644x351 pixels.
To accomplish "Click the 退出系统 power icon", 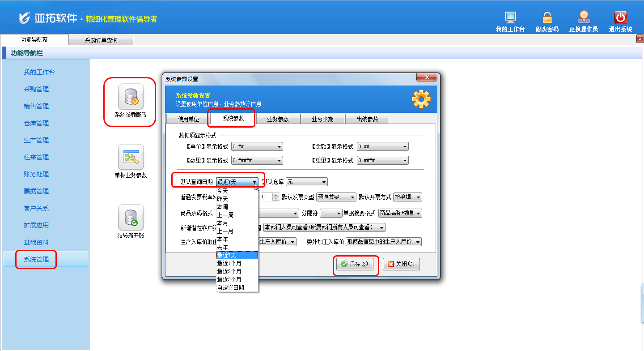I will [620, 18].
